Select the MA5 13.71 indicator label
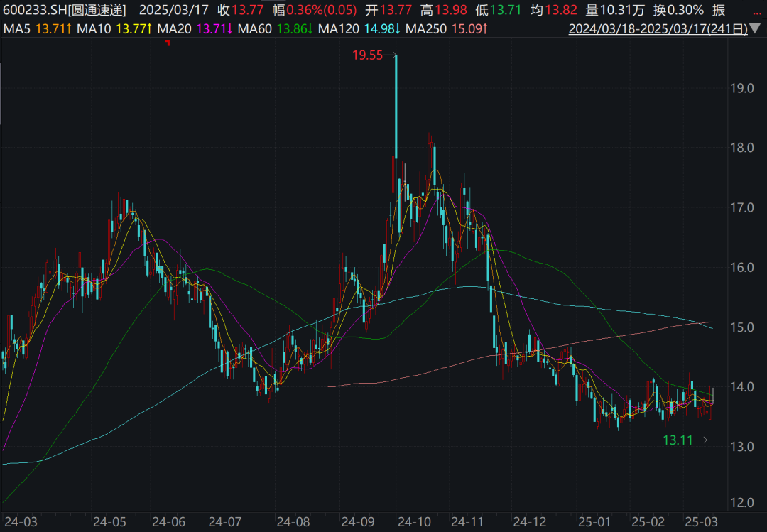The height and width of the screenshot is (532, 767). pos(37,28)
